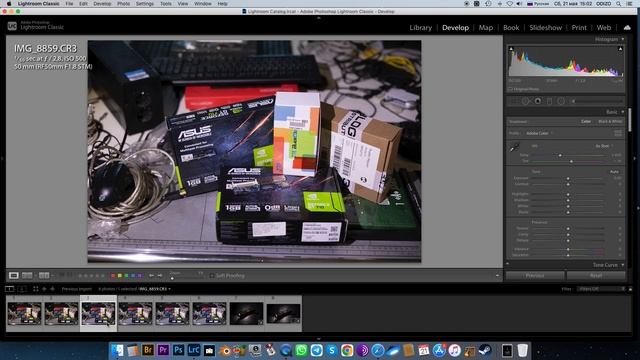Switch to the Print module
The height and width of the screenshot is (360, 640).
579,27
